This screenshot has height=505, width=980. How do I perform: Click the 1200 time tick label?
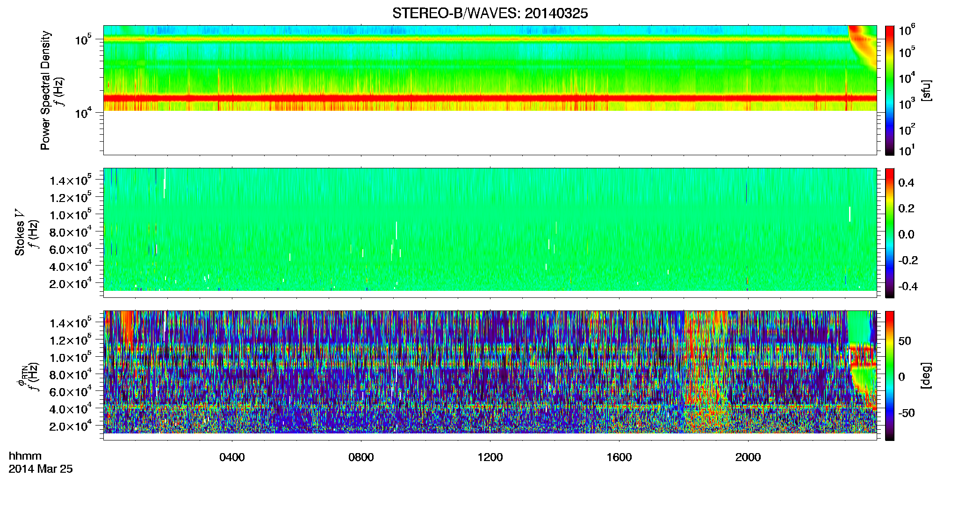coord(490,457)
